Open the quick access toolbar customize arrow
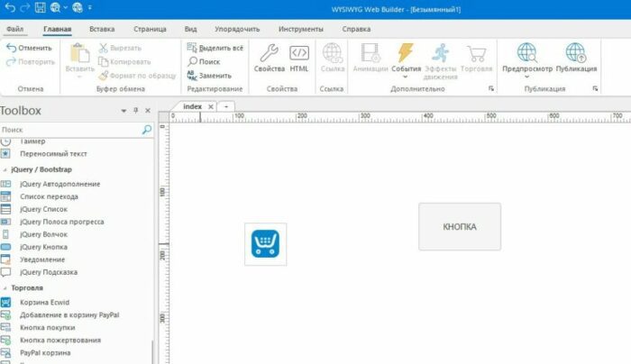 90,7
